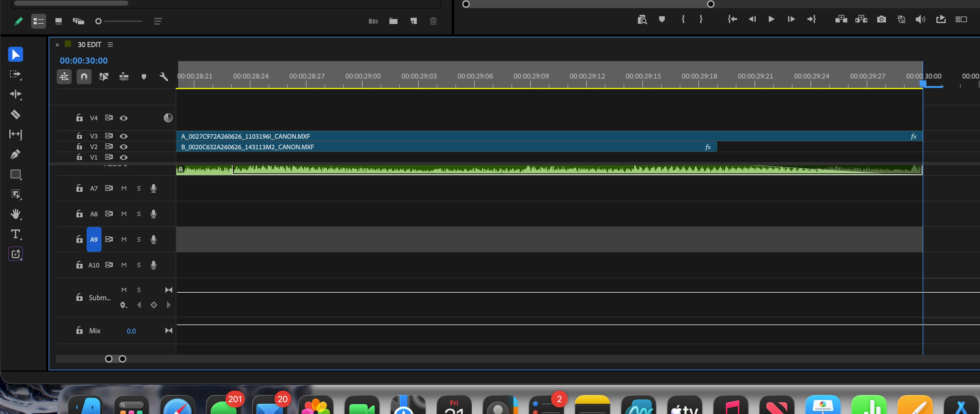980x414 pixels.
Task: Select the Slip tool
Action: 16,134
